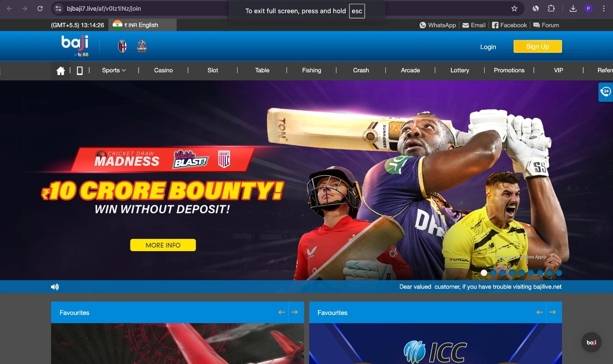The height and width of the screenshot is (364, 613).
Task: Open Chrome's three-dot menu
Action: coord(604,8)
